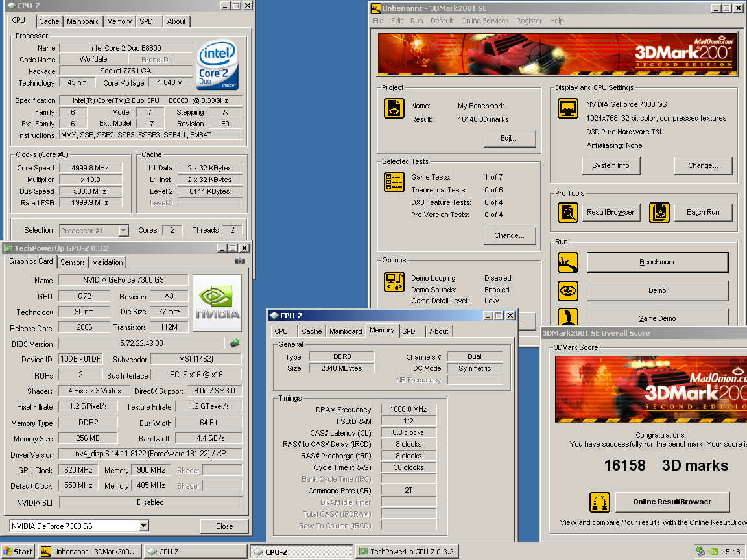Open the Sensors tab in GPU-Z
The image size is (747, 560).
click(73, 262)
